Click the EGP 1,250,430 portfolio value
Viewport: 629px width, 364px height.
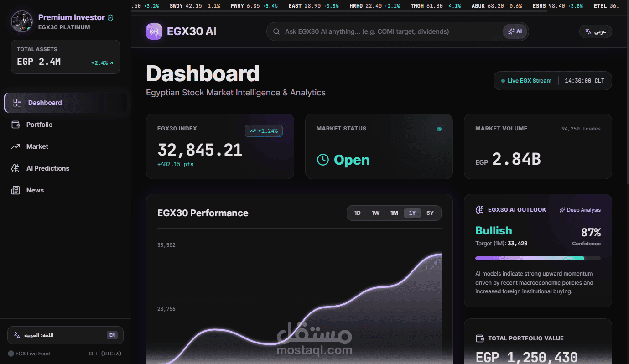click(527, 357)
